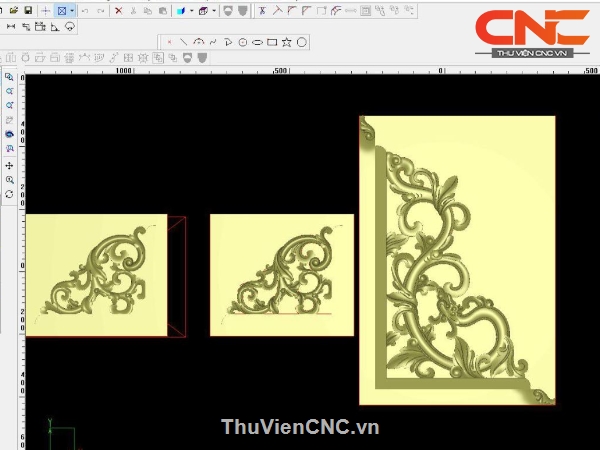Save the file with floppy disk icon

27,10
